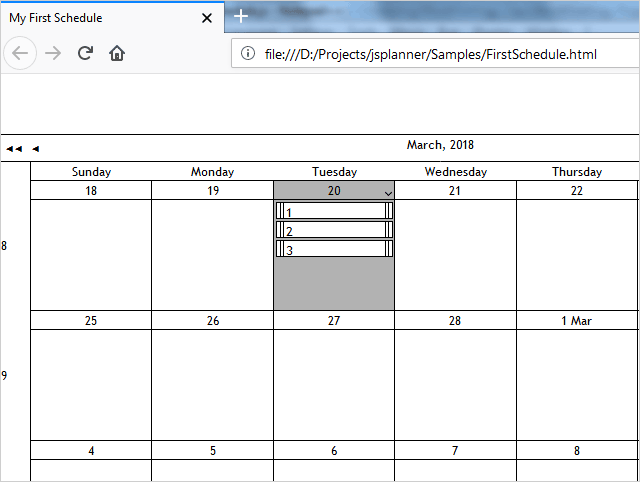
Task: Click the site info icon in address bar
Action: [x=249, y=53]
